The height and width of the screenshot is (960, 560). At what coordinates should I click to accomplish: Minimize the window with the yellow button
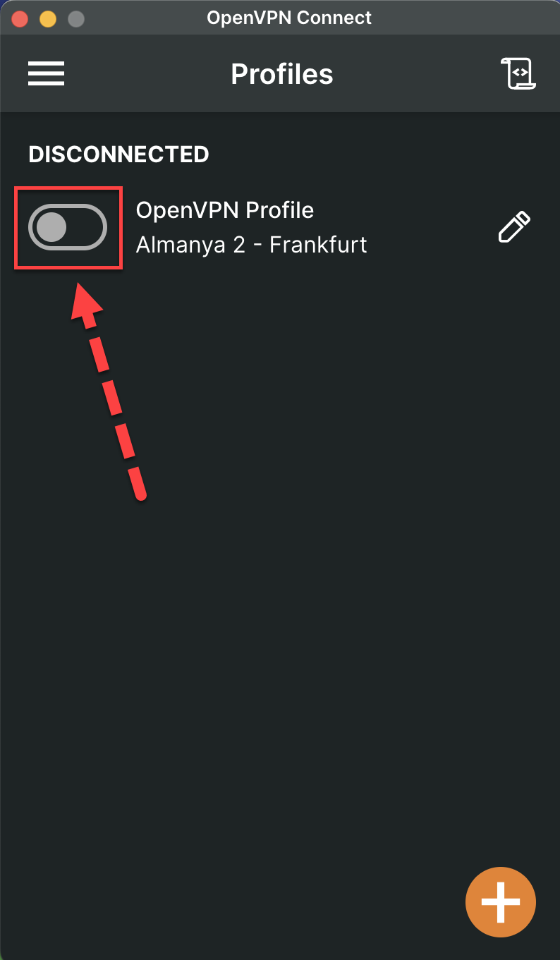pos(48,18)
